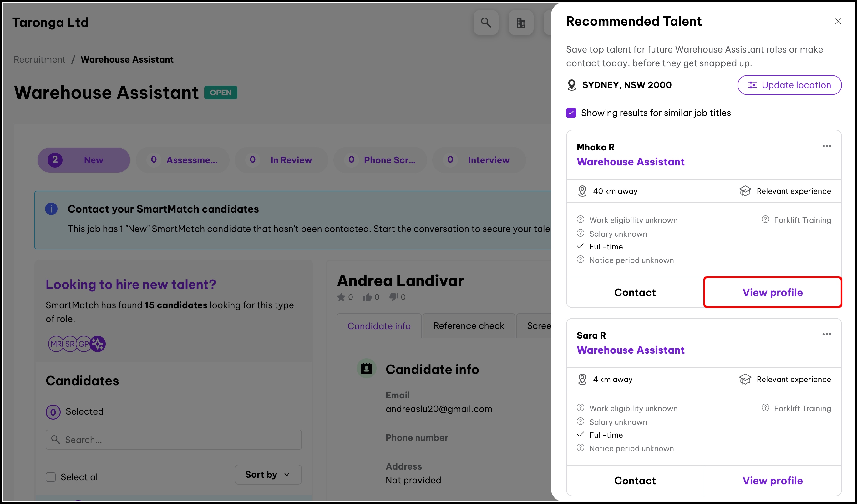Viewport: 857px width, 504px height.
Task: Open the Reference check tab
Action: click(468, 326)
